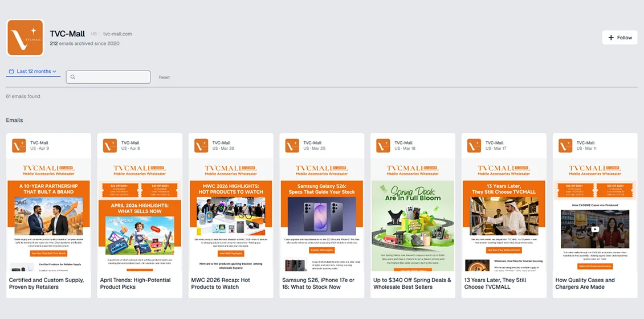Open How Quality Cases and Chargers title
The height and width of the screenshot is (319, 644).
[585, 283]
